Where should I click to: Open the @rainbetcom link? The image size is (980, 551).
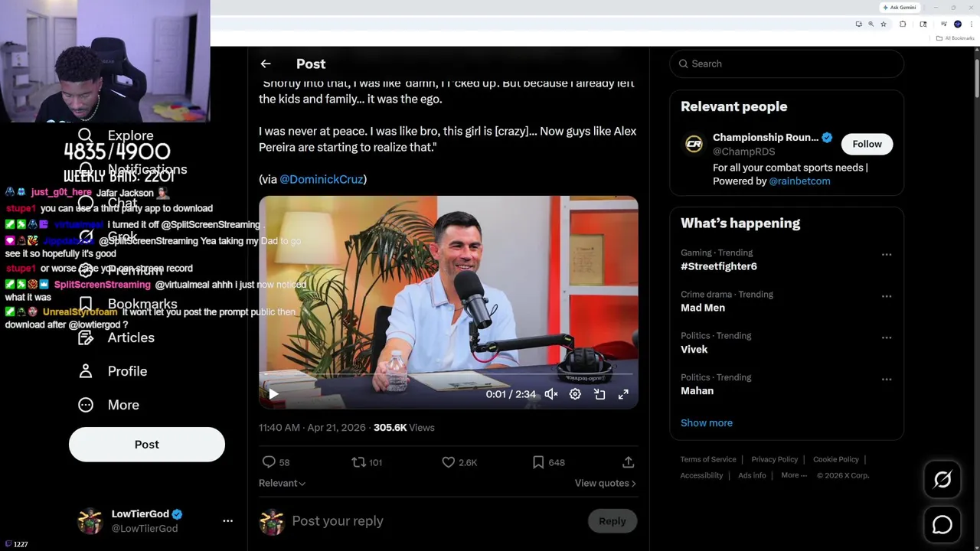click(x=799, y=181)
